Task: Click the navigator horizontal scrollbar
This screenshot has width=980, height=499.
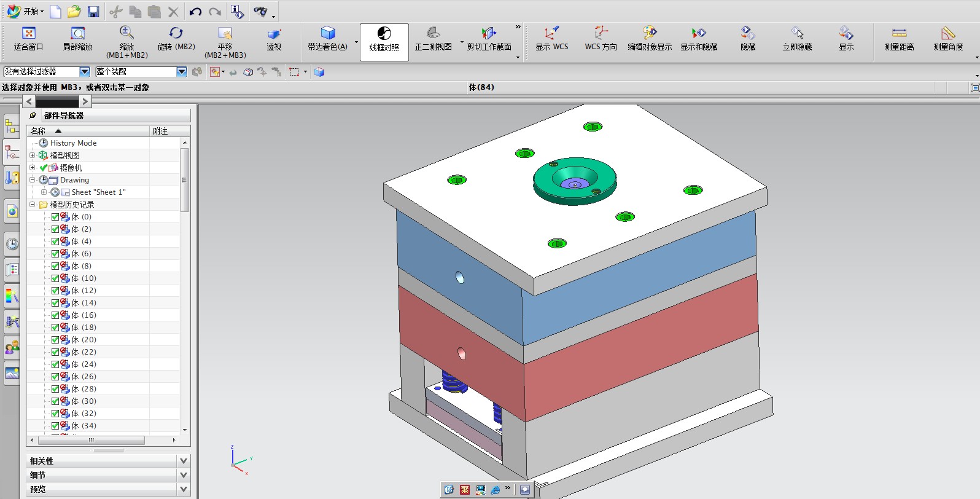Action: point(91,440)
